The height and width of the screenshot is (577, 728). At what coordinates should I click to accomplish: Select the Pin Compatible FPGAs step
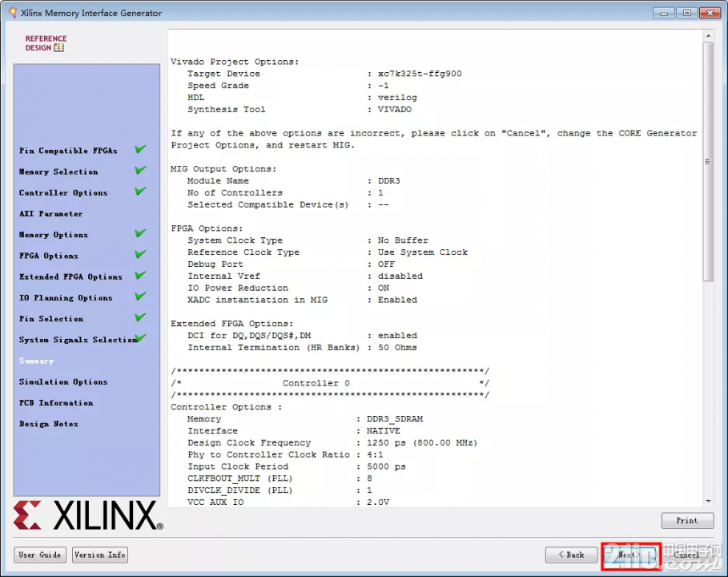(68, 151)
